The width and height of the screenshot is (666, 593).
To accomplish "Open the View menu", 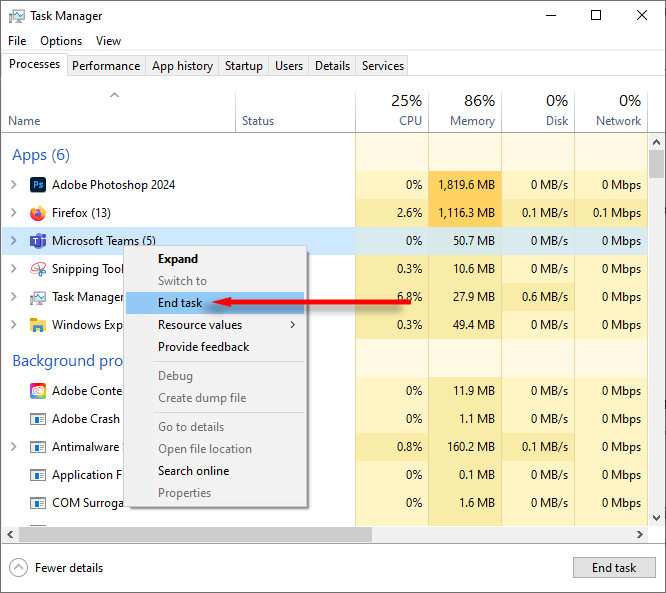I will click(108, 41).
